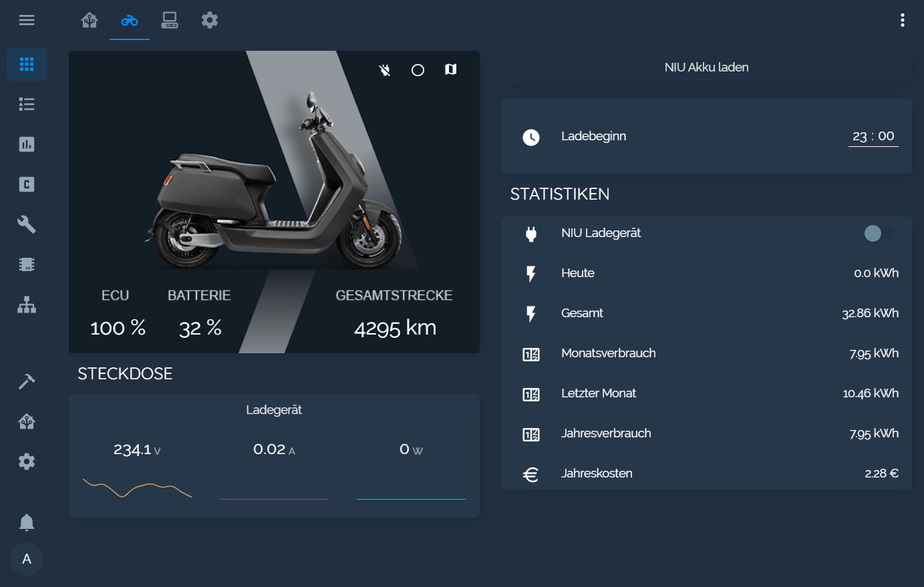This screenshot has height=587, width=924.
Task: Open the overview grid dashboard in sidebar
Action: click(x=27, y=64)
